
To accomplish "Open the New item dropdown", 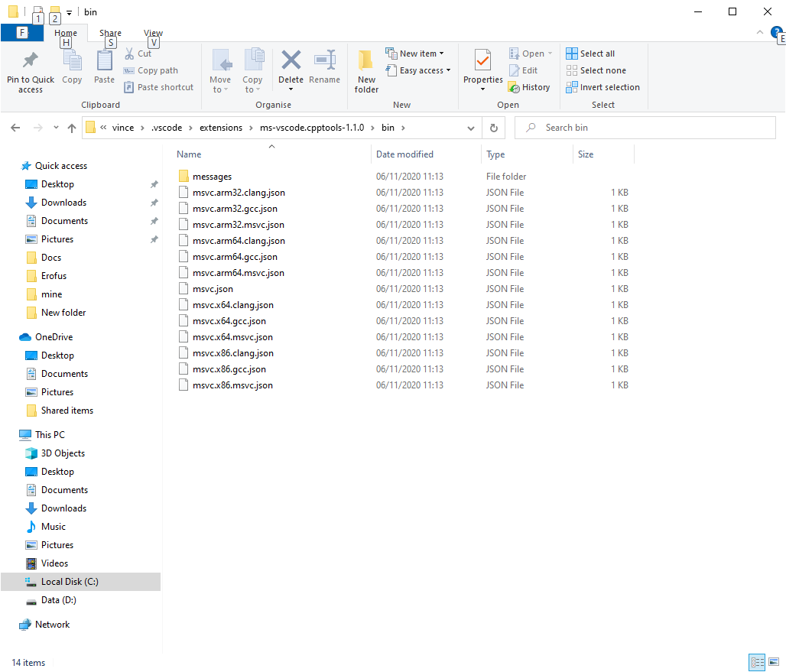I will pyautogui.click(x=417, y=53).
